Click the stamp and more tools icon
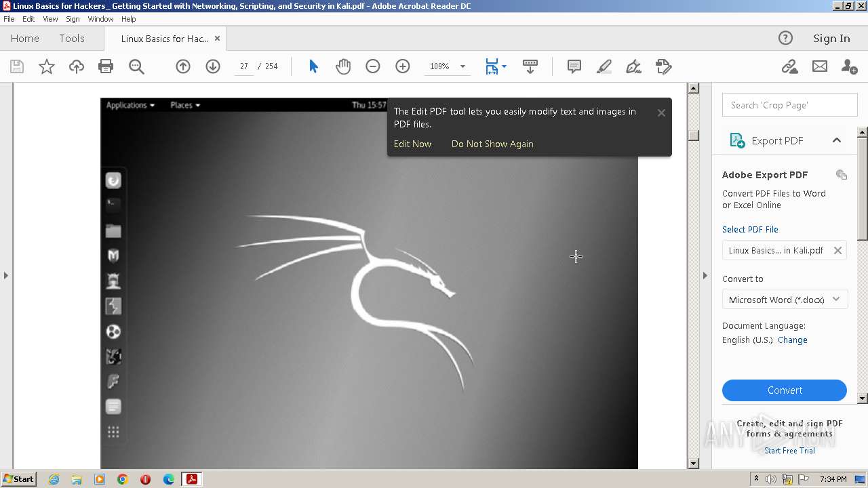The height and width of the screenshot is (488, 868). click(x=663, y=66)
